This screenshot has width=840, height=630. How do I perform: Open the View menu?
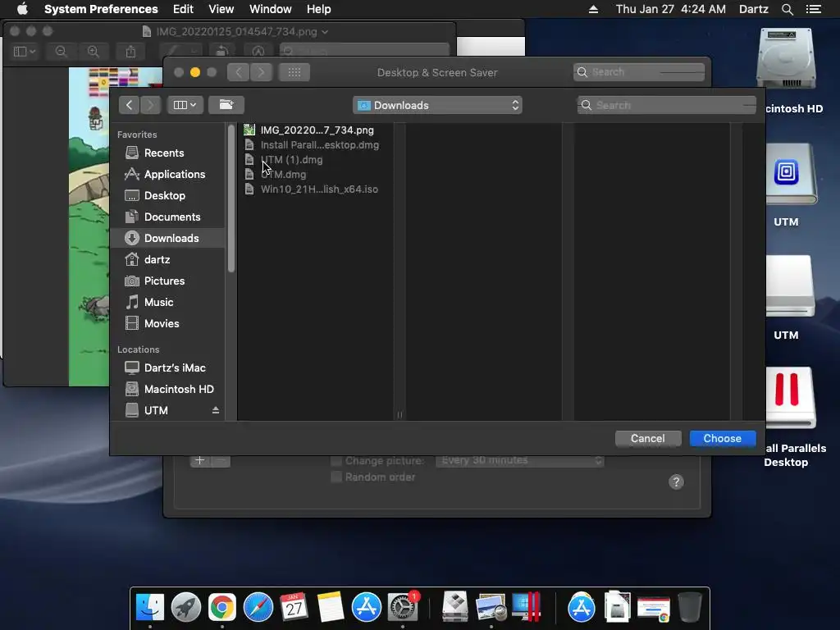coord(221,9)
